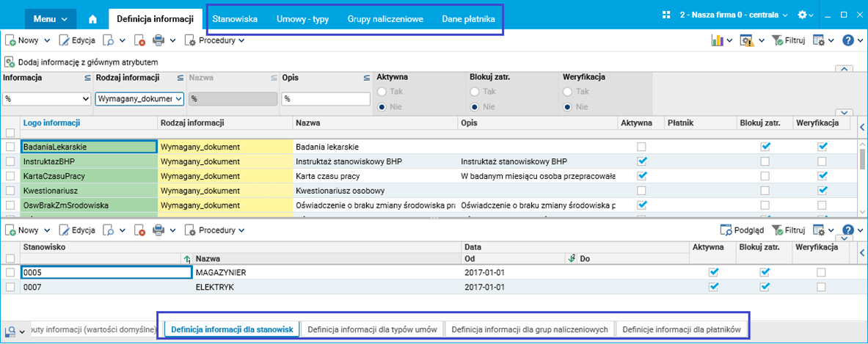Switch to the Grupy naliczeniowe tab

click(x=385, y=19)
